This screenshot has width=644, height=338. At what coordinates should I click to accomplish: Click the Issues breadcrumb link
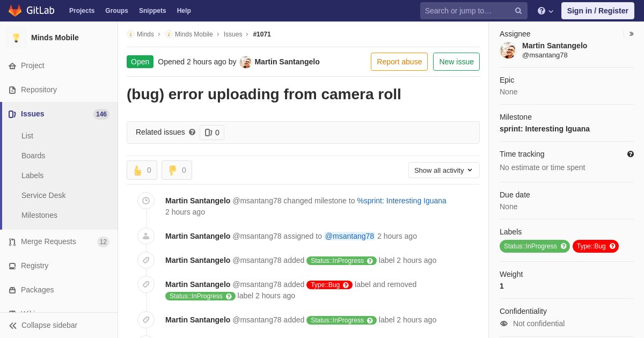[233, 34]
